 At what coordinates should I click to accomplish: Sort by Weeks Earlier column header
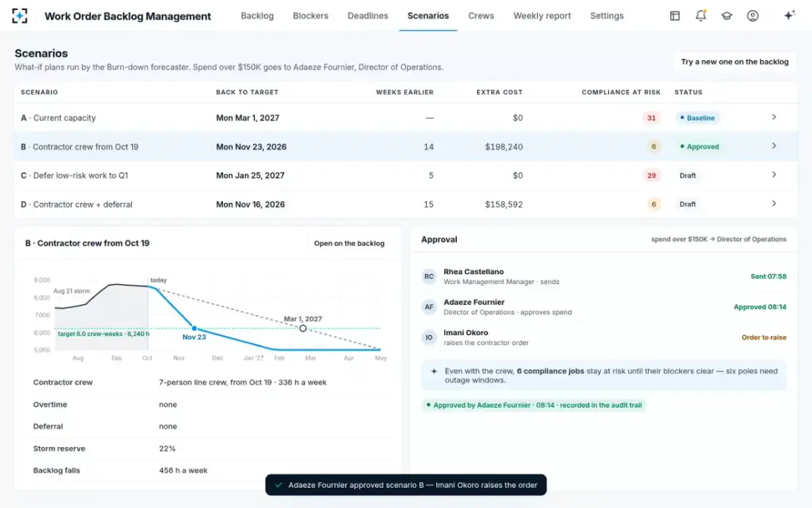tap(405, 92)
